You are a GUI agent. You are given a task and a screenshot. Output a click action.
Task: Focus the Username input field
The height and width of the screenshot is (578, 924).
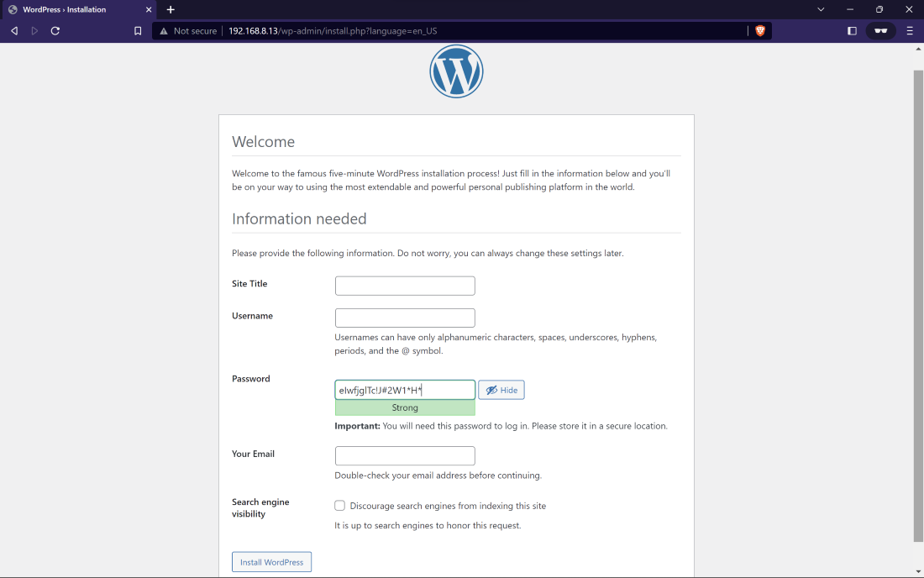[405, 318]
